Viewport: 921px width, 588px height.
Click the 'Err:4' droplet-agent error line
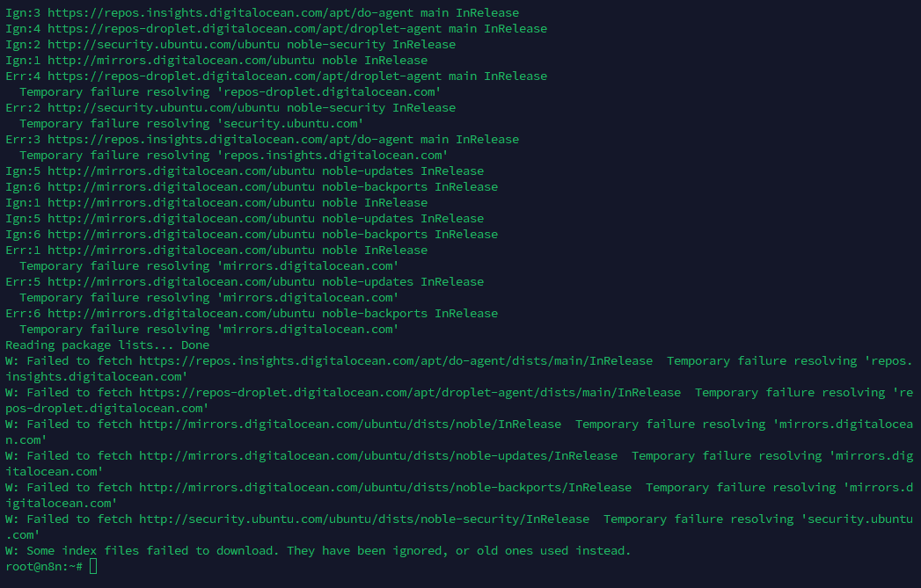[276, 76]
